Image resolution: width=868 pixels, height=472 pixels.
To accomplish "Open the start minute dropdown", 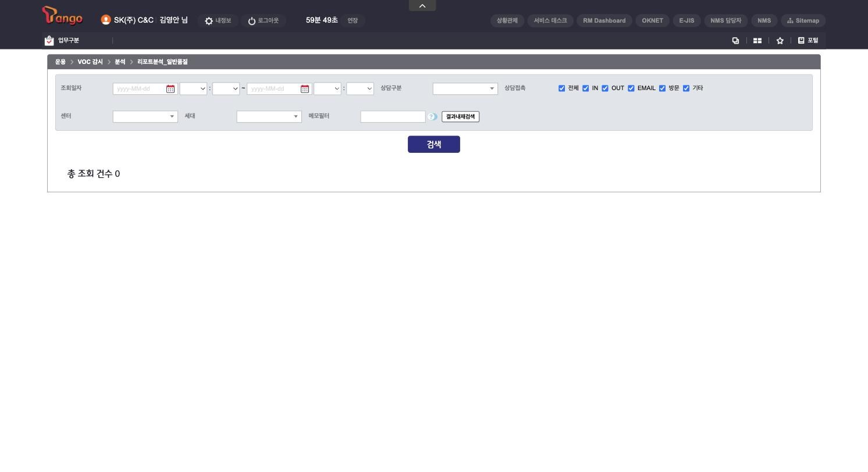I will 226,89.
